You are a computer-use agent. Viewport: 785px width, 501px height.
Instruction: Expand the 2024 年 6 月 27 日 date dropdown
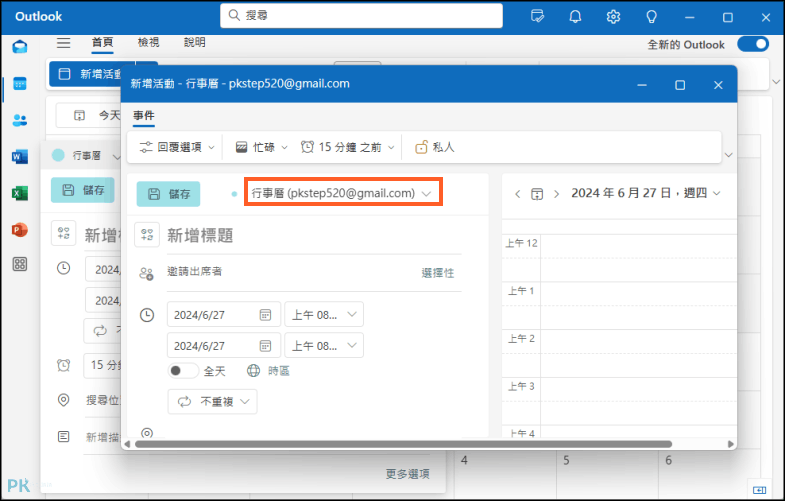646,193
